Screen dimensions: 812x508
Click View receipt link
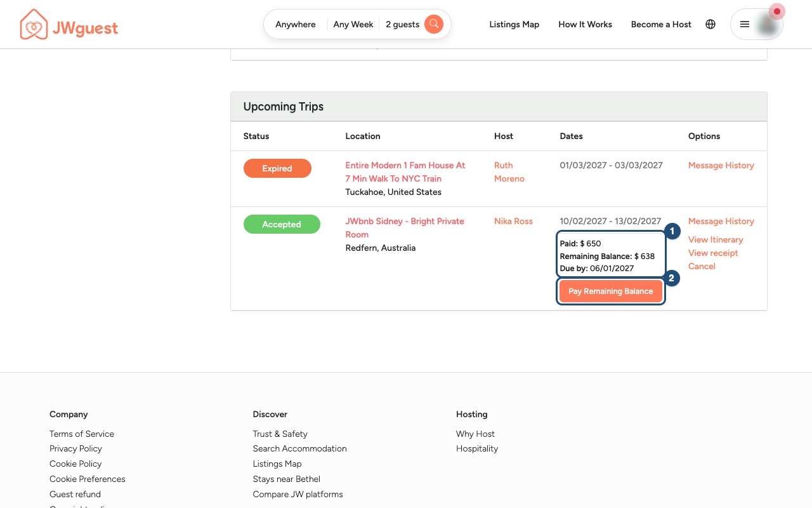[713, 253]
